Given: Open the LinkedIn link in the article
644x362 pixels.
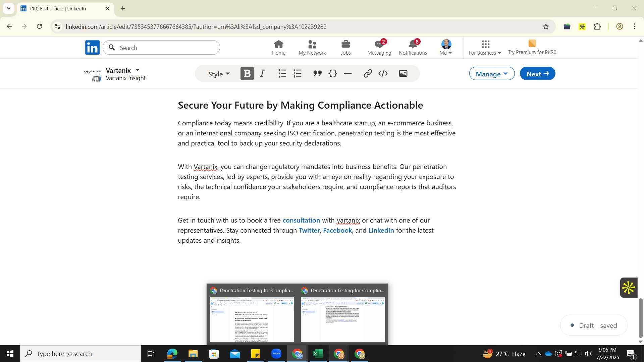Looking at the screenshot, I should tap(381, 230).
